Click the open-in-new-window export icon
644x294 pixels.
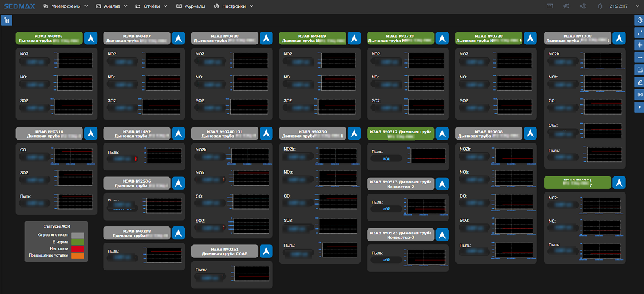(639, 69)
